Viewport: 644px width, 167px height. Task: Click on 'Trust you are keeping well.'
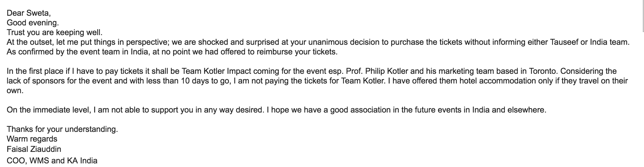pos(55,32)
